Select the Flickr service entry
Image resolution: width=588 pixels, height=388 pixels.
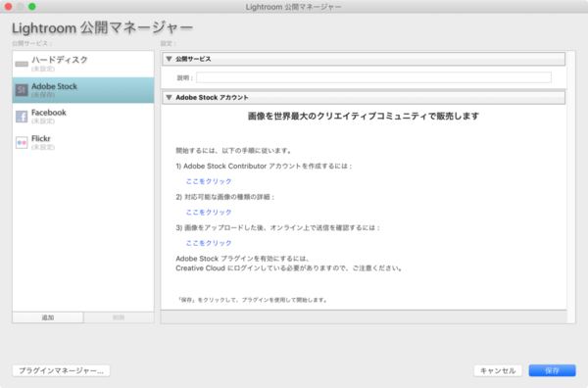point(83,142)
